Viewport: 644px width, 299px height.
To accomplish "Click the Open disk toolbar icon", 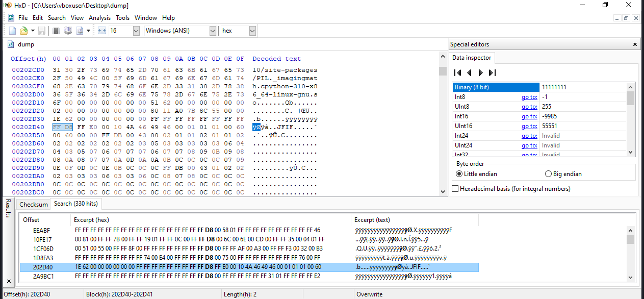I will pyautogui.click(x=68, y=31).
